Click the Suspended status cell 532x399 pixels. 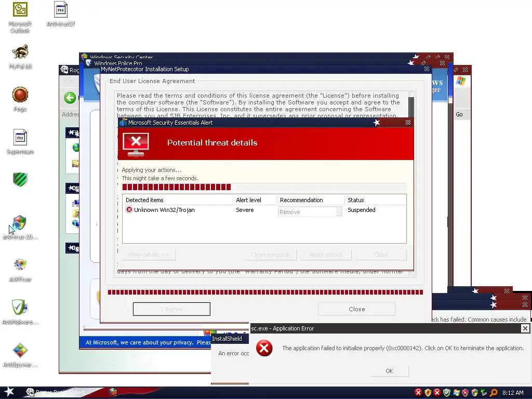coord(362,210)
